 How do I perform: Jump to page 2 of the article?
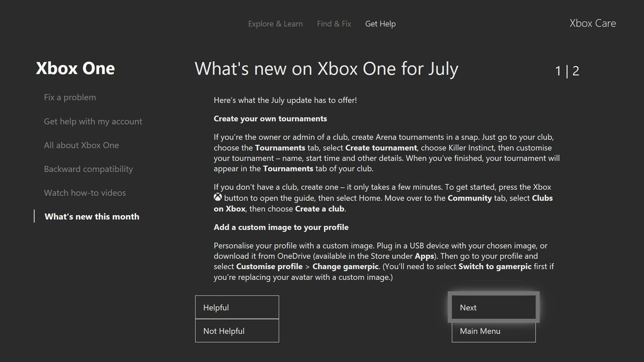[576, 70]
